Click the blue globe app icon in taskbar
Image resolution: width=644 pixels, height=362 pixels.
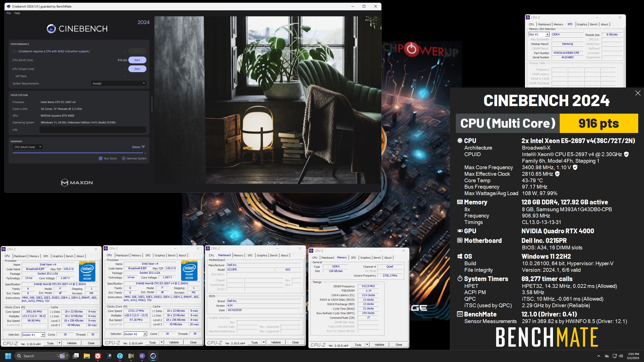click(x=120, y=356)
